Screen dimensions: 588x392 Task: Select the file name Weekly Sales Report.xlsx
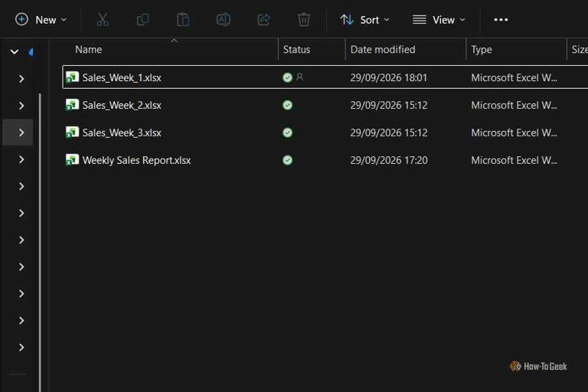(136, 160)
